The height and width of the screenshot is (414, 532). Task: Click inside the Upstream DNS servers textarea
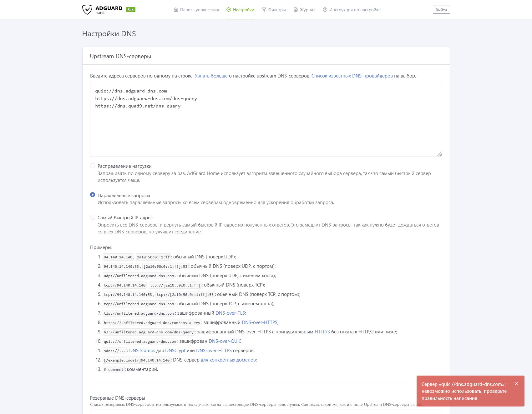coord(266,119)
